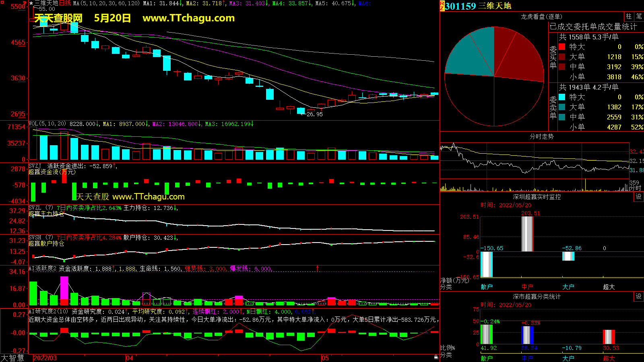This screenshot has width=644, height=362.
Task: Click stock code 301159 in header
Action: tap(460, 6)
